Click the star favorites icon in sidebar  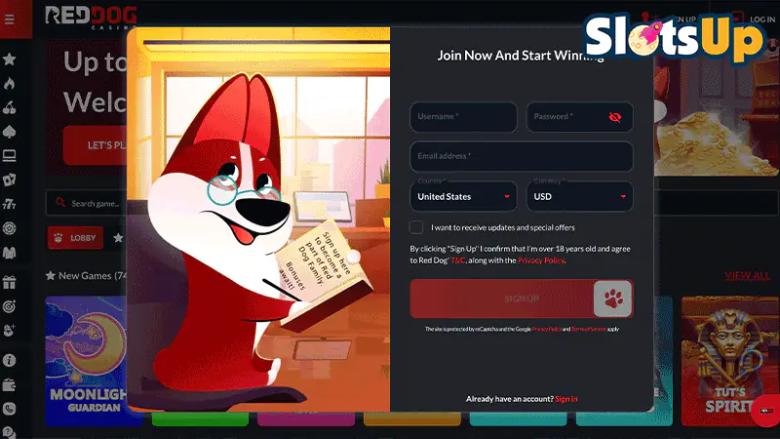click(10, 60)
